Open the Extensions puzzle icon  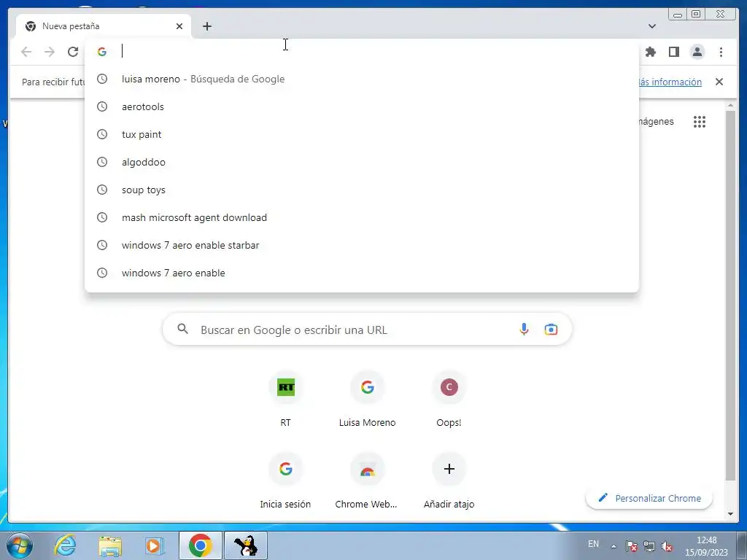click(x=650, y=52)
